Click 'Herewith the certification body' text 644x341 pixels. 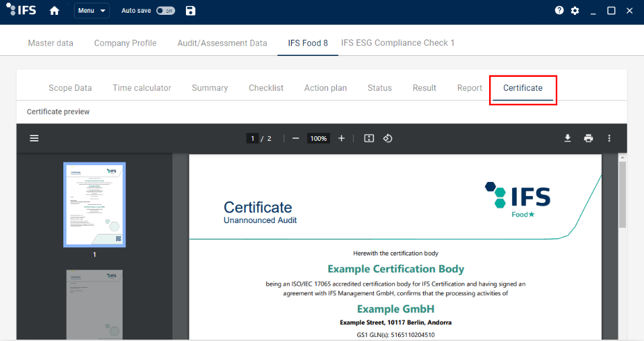tap(395, 253)
